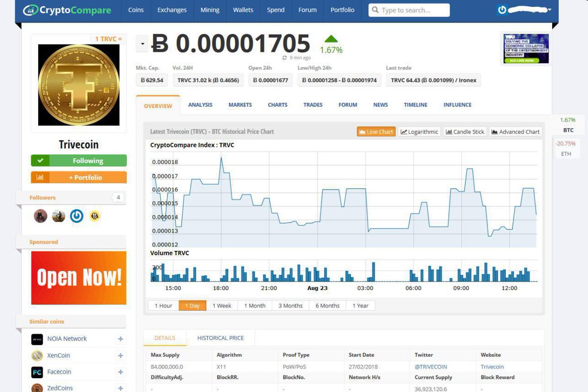Click the refresh icon near '9 min ago'
Image resolution: width=588 pixels, height=392 pixels.
tap(284, 58)
